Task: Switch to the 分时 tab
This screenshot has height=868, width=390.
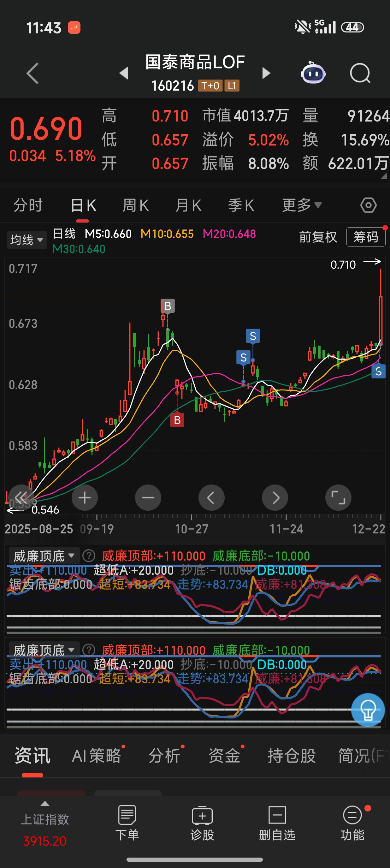Action: click(28, 205)
